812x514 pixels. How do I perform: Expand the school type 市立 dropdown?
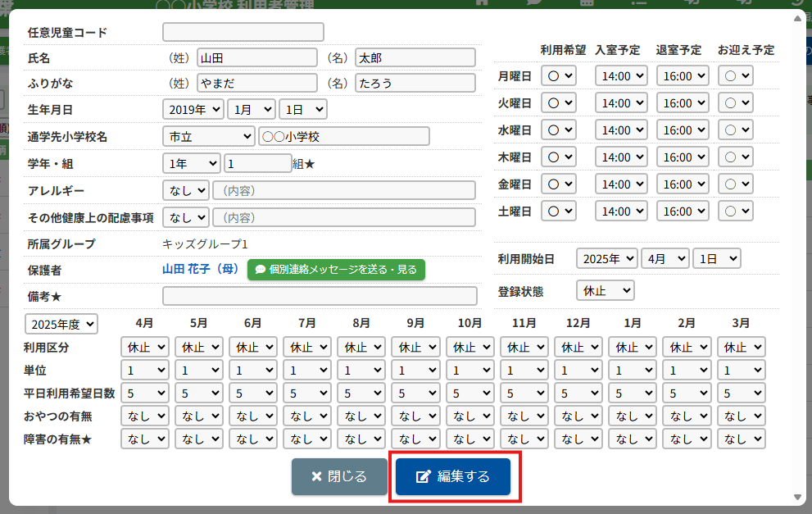(x=208, y=136)
